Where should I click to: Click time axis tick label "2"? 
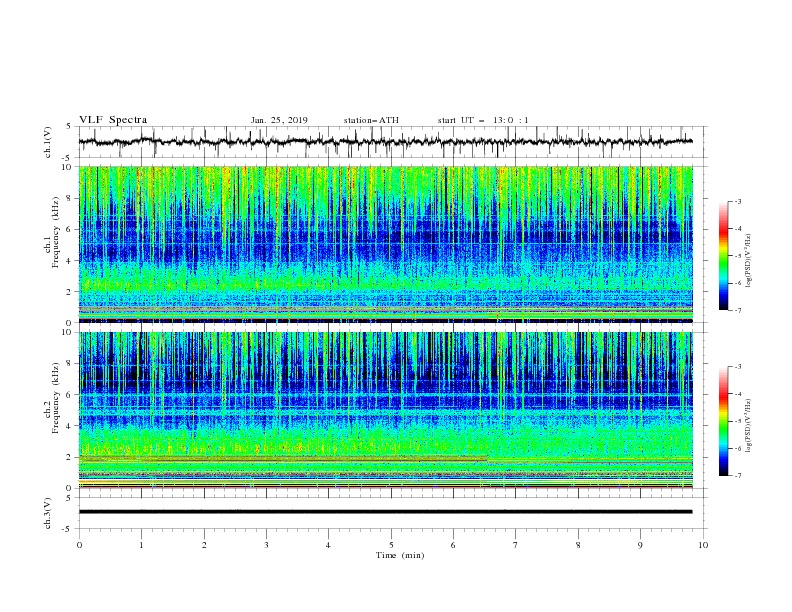click(204, 545)
